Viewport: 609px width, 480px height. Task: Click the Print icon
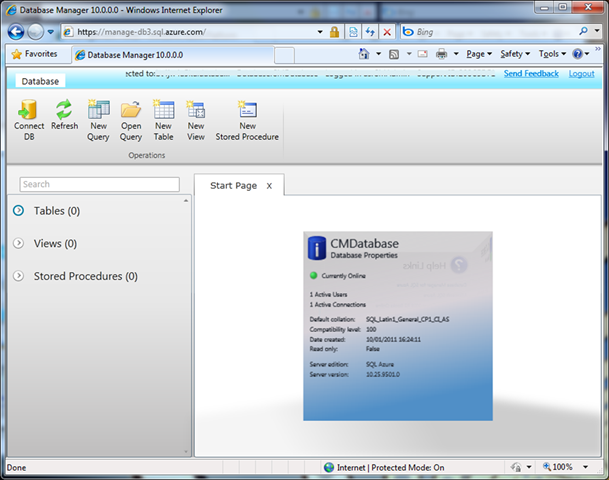click(442, 54)
